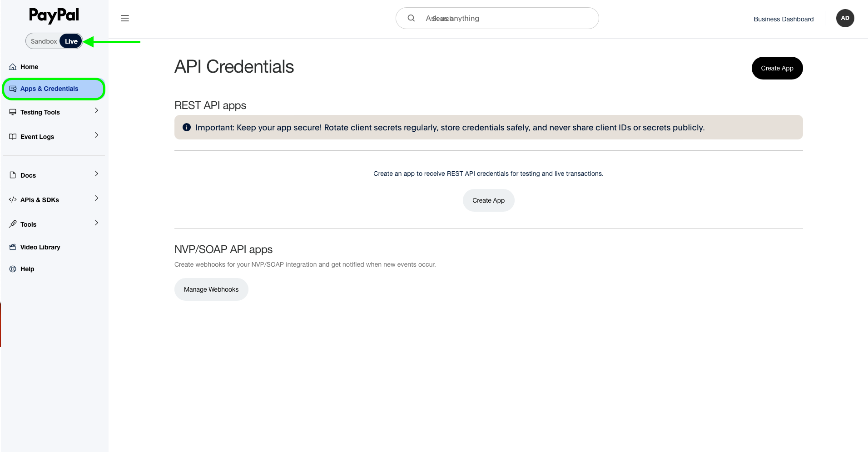This screenshot has width=868, height=452.
Task: Click the Create an app to receive text
Action: point(488,174)
